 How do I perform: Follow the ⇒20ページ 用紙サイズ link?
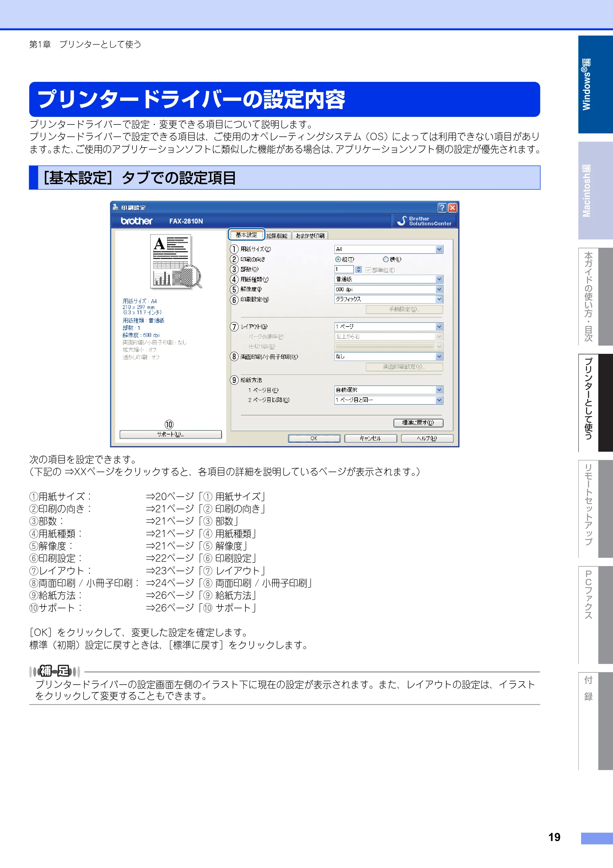[x=206, y=496]
